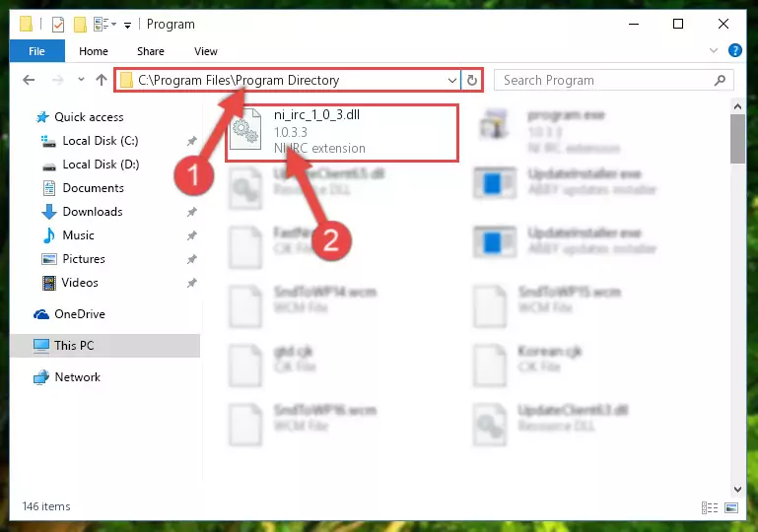The height and width of the screenshot is (532, 758).
Task: Open Local Disk (C:) in sidebar
Action: pyautogui.click(x=101, y=141)
